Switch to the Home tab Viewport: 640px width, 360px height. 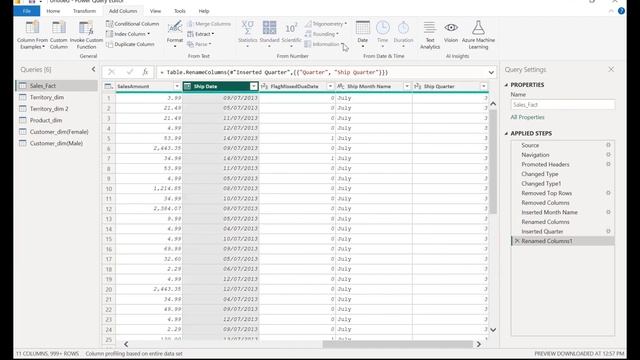tap(53, 11)
